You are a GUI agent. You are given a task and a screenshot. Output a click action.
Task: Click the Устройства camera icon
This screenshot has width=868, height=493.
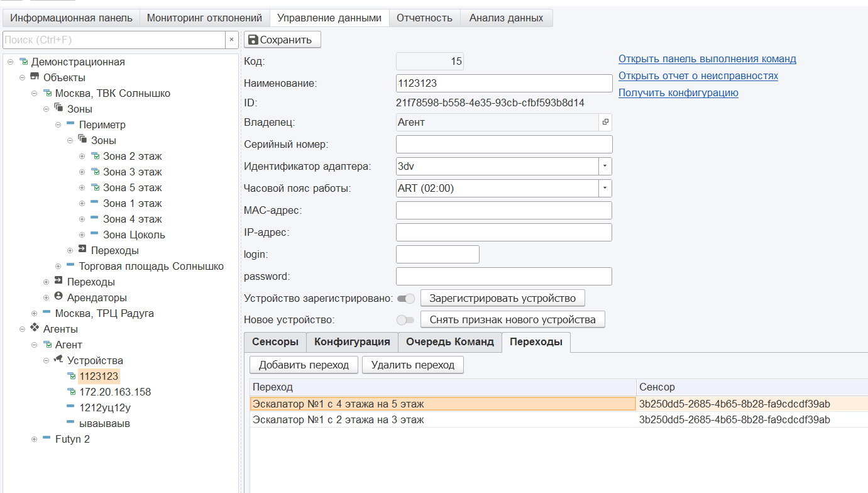click(x=58, y=360)
